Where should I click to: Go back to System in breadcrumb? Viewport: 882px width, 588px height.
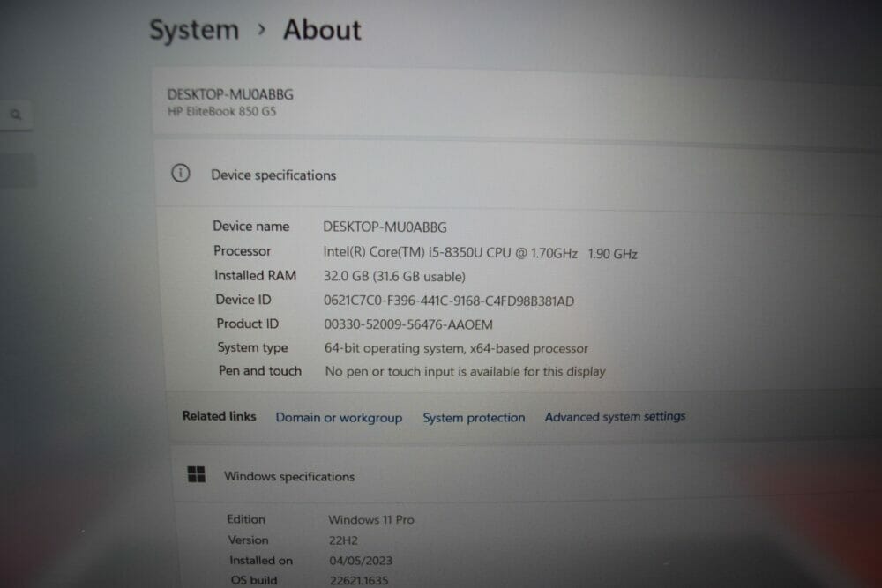(194, 30)
